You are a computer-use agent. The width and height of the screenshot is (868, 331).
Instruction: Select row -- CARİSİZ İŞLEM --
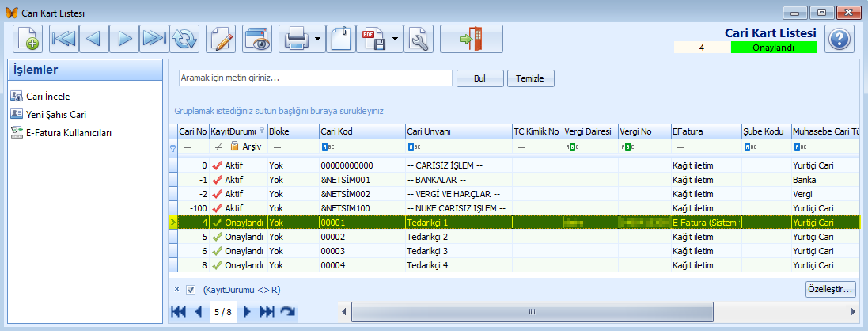513,165
